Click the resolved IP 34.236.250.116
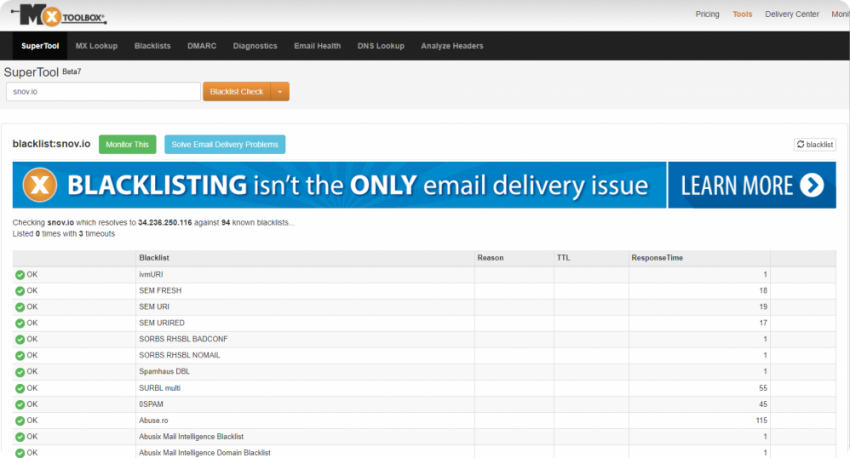This screenshot has height=458, width=850. click(165, 223)
